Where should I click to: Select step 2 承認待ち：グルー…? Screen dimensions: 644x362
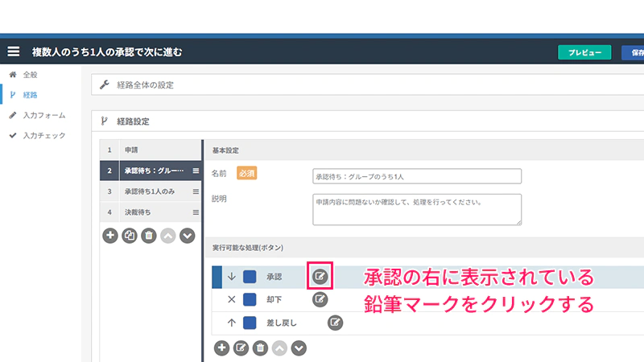tap(151, 171)
